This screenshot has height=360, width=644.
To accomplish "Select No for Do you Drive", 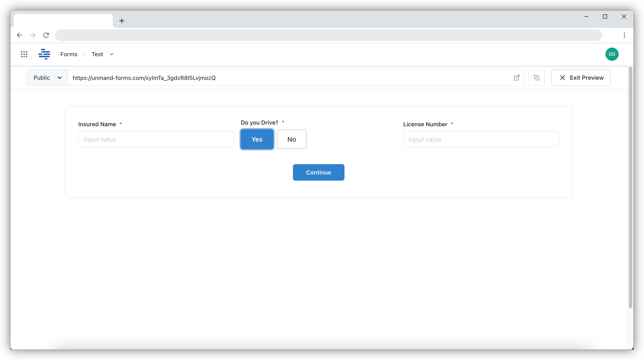I will (x=291, y=139).
